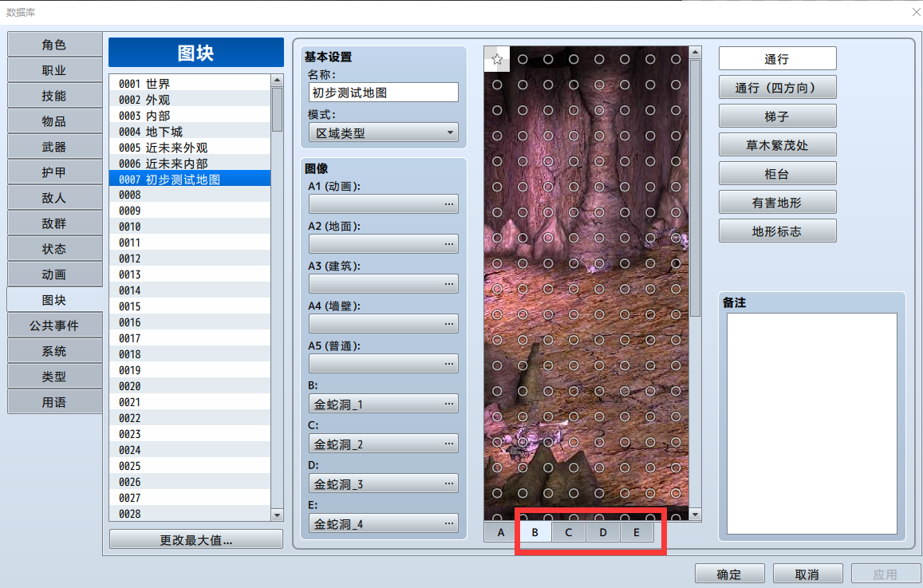The width and height of the screenshot is (923, 588).
Task: Click the 更改最大值... button
Action: pyautogui.click(x=196, y=540)
